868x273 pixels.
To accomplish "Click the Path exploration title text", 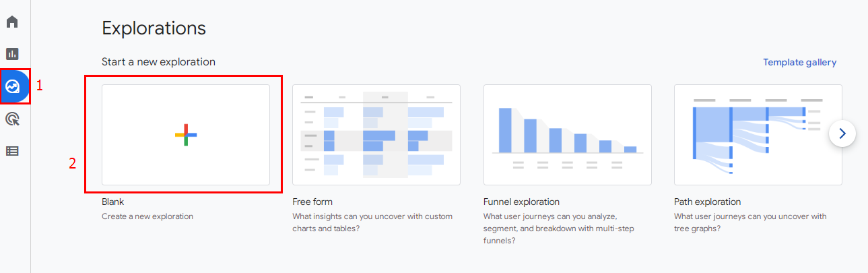I will pos(707,202).
